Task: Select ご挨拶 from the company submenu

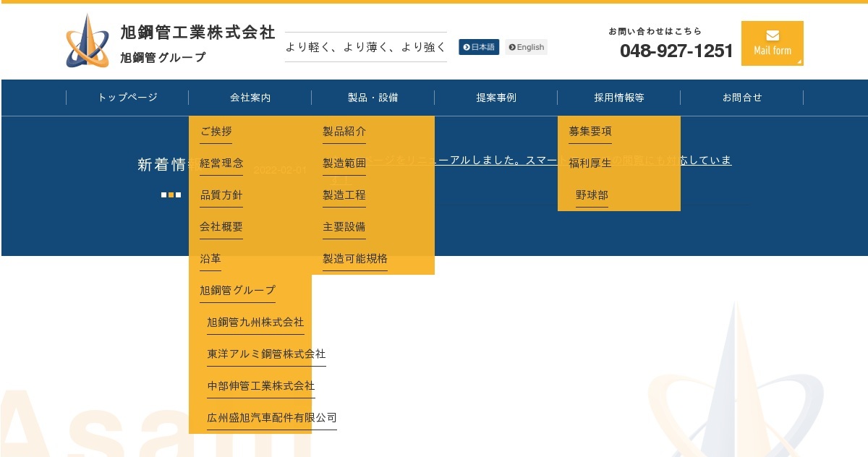Action: 216,132
